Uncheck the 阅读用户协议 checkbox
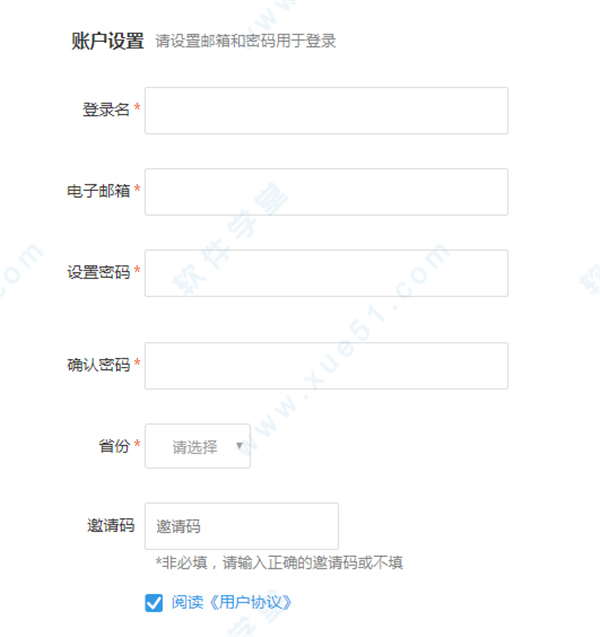Image resolution: width=600 pixels, height=637 pixels. pos(154,603)
